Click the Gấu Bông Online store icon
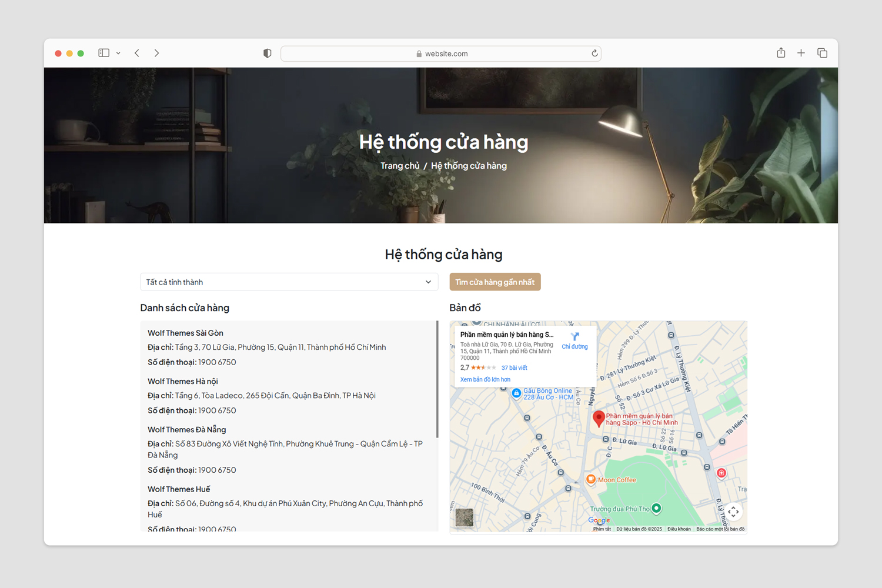The width and height of the screenshot is (882, 588). (516, 393)
